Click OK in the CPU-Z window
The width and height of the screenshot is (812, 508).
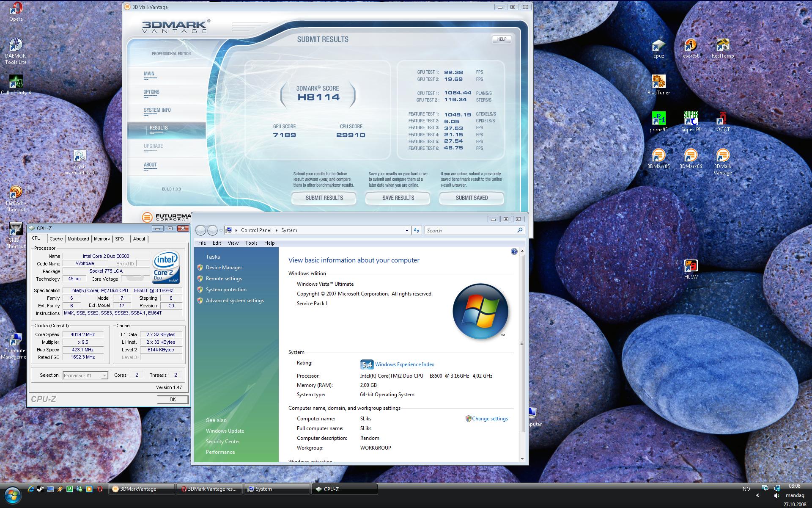(x=173, y=400)
